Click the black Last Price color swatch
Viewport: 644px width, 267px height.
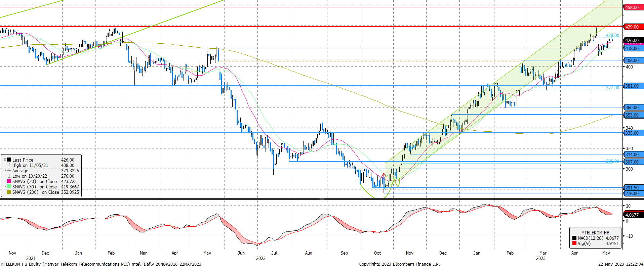(9, 160)
